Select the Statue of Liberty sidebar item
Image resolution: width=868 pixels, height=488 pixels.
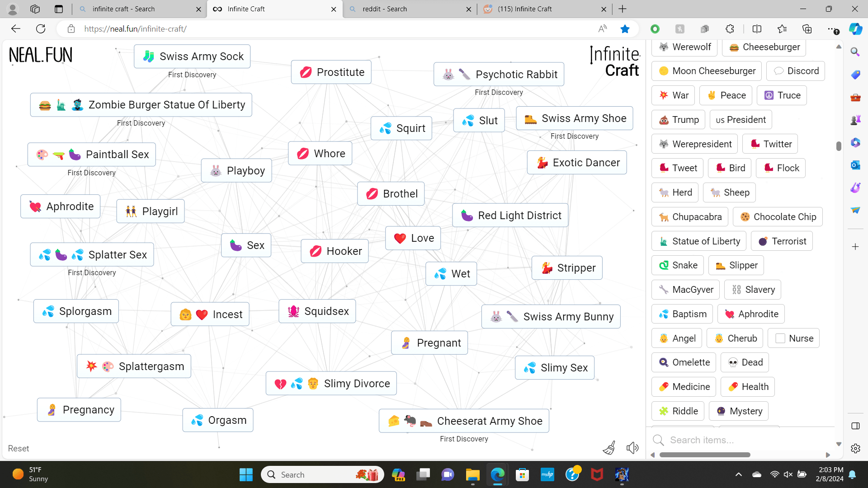(699, 241)
